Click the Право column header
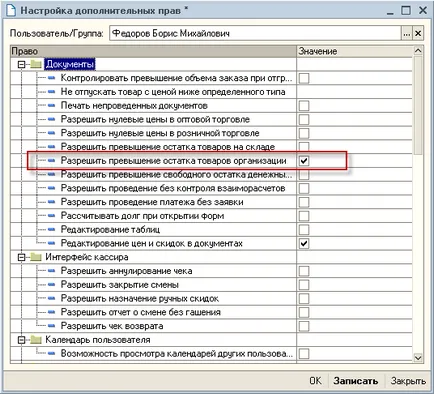The width and height of the screenshot is (434, 394). pos(153,51)
